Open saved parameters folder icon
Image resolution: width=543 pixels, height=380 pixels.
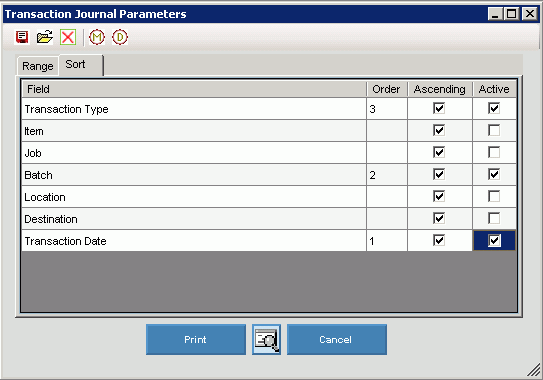45,37
